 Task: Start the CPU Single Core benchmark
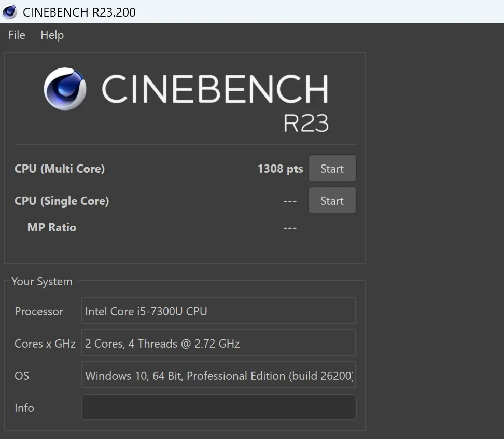[x=332, y=200]
